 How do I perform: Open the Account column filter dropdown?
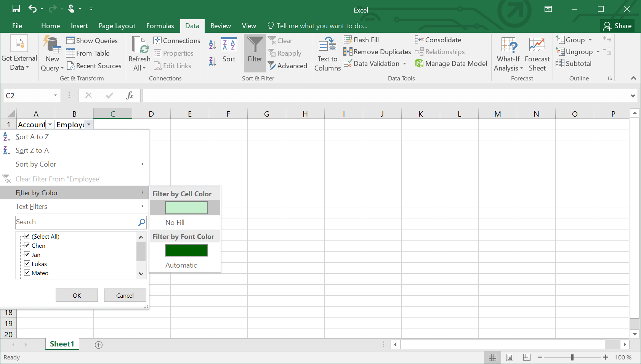(x=50, y=124)
